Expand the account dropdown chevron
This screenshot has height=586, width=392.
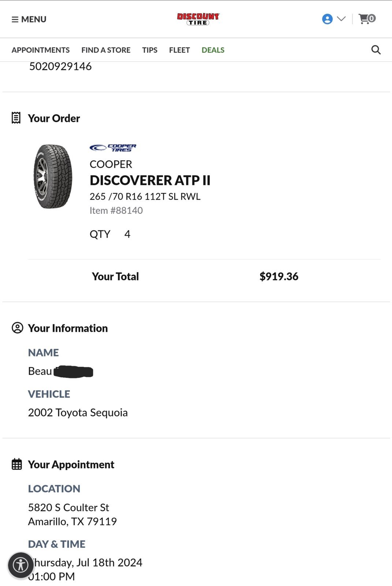tap(341, 19)
